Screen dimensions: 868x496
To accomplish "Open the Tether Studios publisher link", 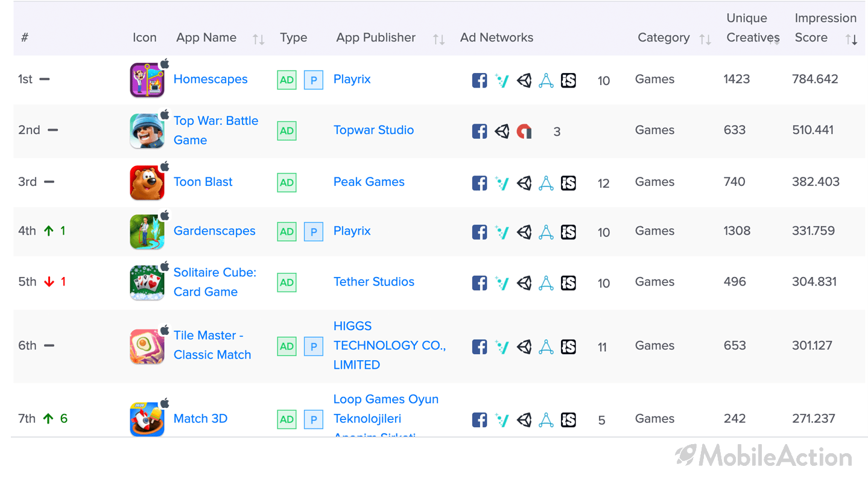I will point(374,282).
